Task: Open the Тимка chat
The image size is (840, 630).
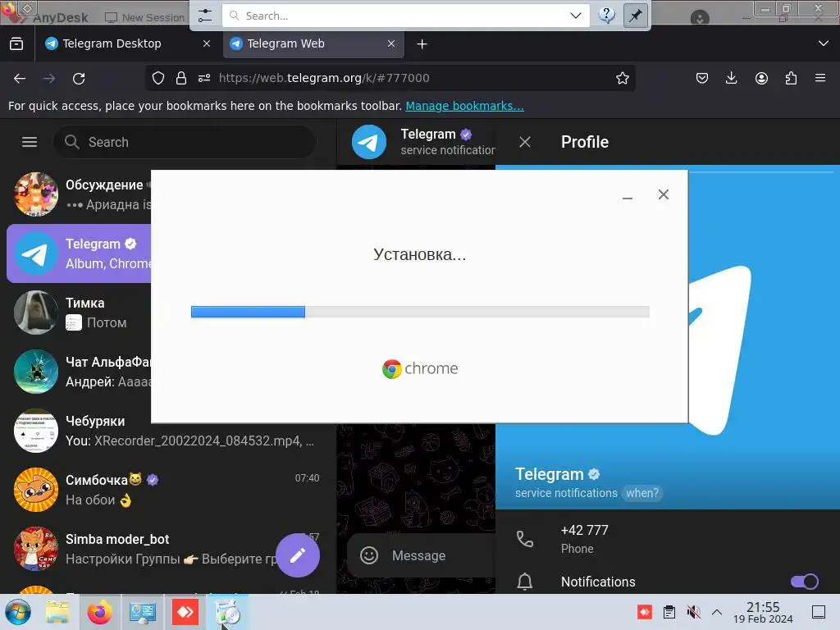Action: pyautogui.click(x=80, y=313)
